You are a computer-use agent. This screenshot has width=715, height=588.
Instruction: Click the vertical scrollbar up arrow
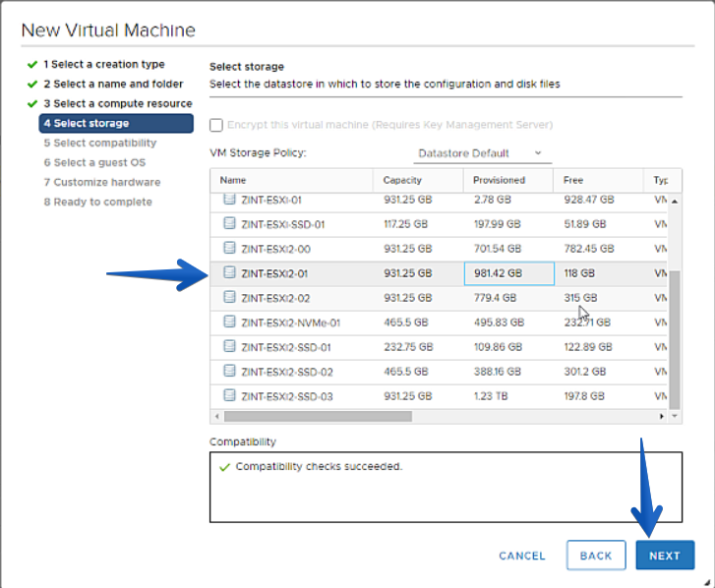(x=675, y=201)
